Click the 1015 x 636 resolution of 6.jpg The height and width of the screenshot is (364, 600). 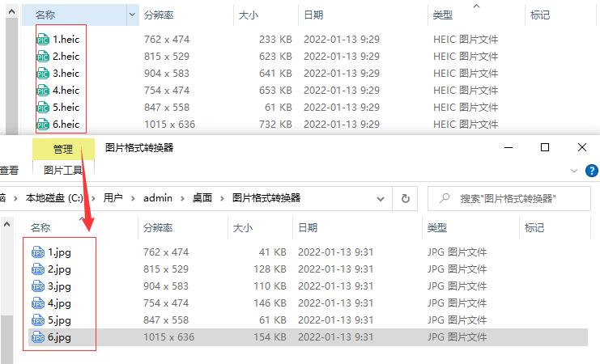pyautogui.click(x=168, y=337)
